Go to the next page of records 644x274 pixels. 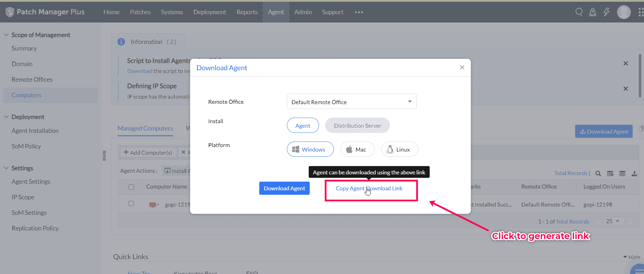[x=630, y=221]
